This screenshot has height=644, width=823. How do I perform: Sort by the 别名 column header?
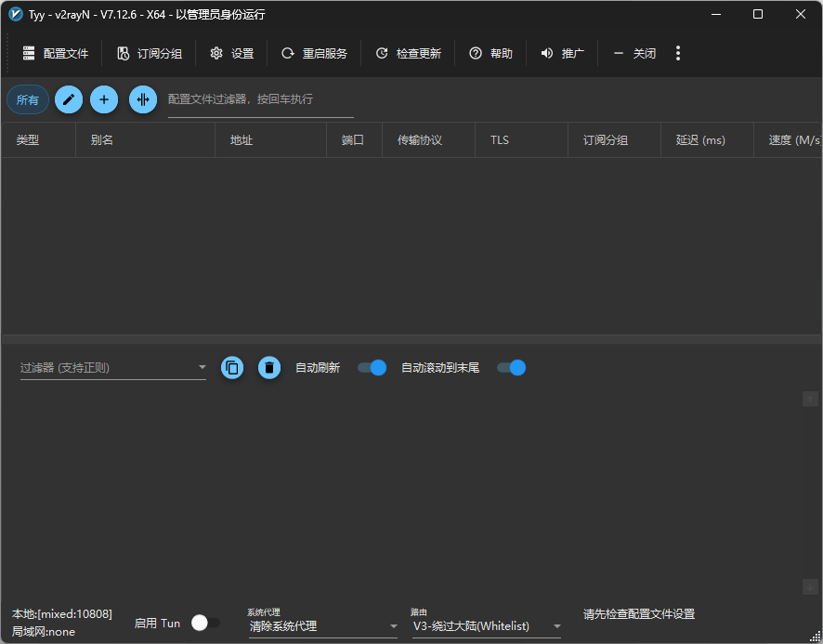[146, 140]
